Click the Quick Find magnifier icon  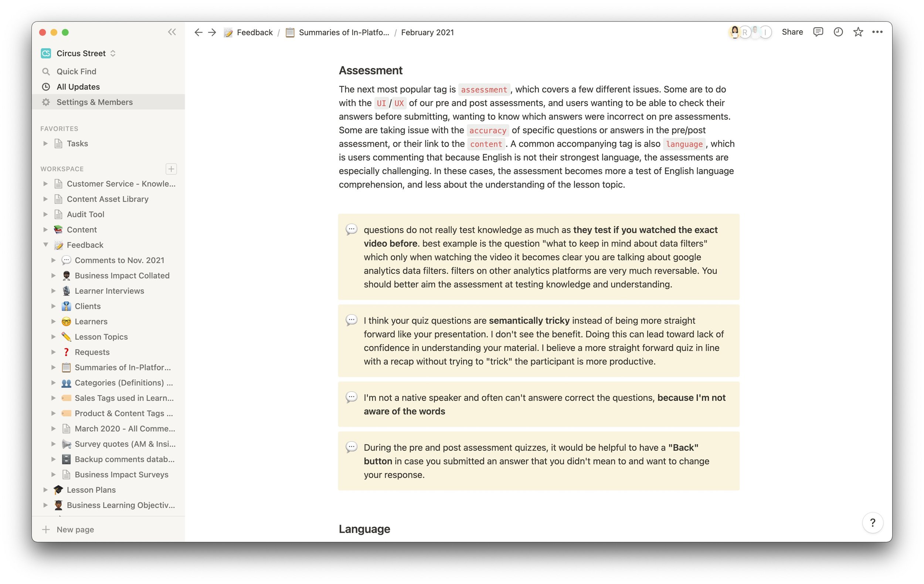[46, 71]
